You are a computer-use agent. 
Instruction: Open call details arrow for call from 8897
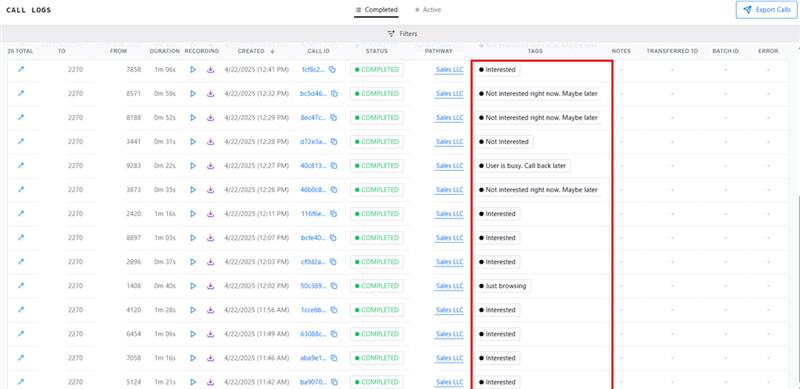21,237
